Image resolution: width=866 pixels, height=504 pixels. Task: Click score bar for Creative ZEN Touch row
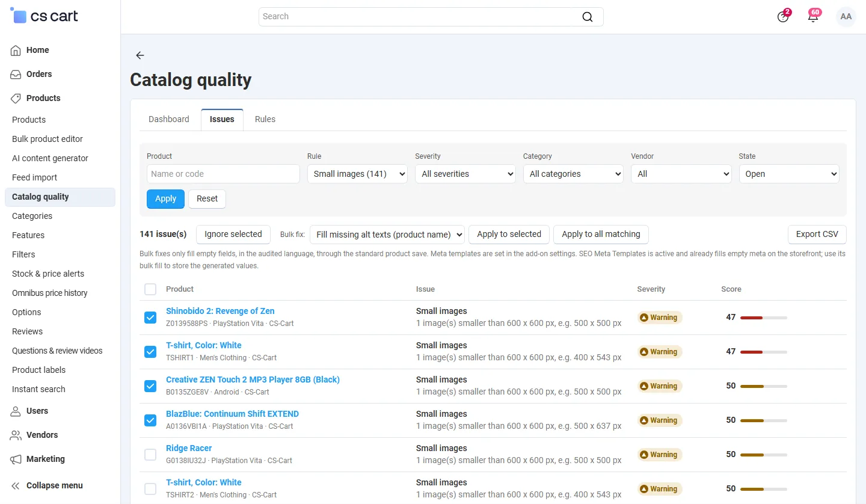(x=764, y=386)
